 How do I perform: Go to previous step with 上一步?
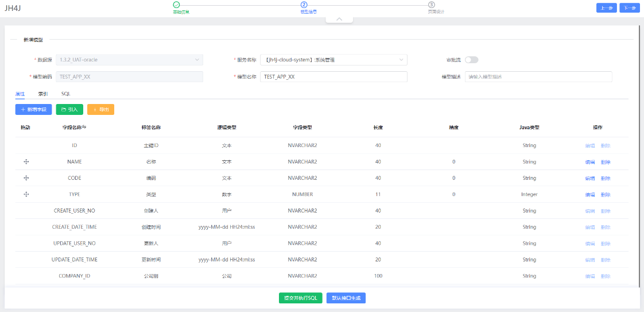coord(607,8)
